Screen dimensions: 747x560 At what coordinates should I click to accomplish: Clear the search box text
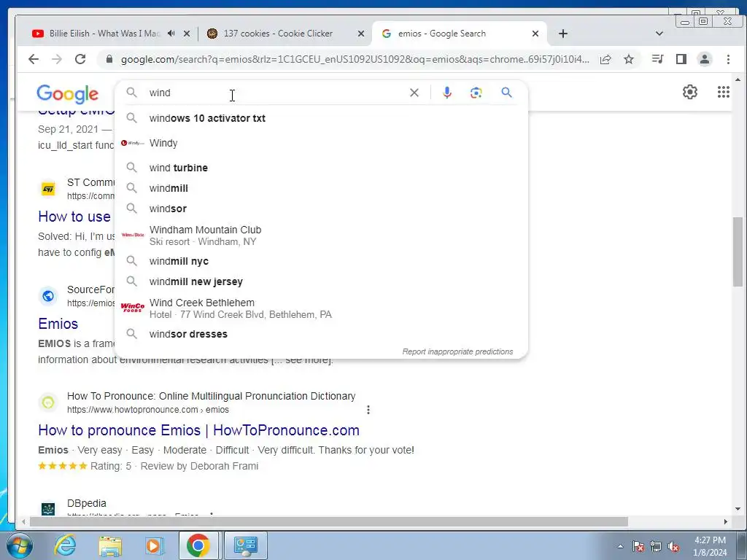click(414, 93)
